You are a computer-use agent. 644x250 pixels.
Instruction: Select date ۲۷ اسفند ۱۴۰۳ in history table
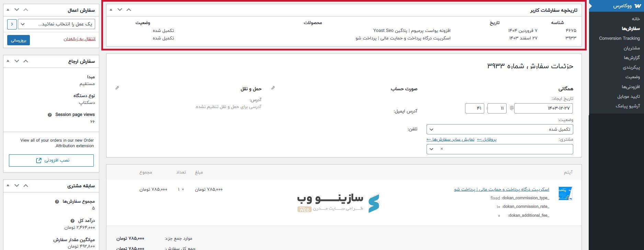tap(523, 38)
